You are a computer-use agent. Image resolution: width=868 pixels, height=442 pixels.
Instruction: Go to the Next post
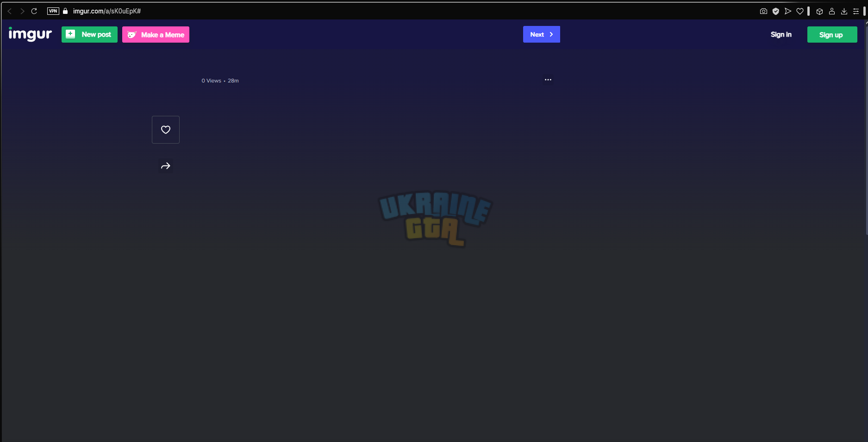pos(542,34)
